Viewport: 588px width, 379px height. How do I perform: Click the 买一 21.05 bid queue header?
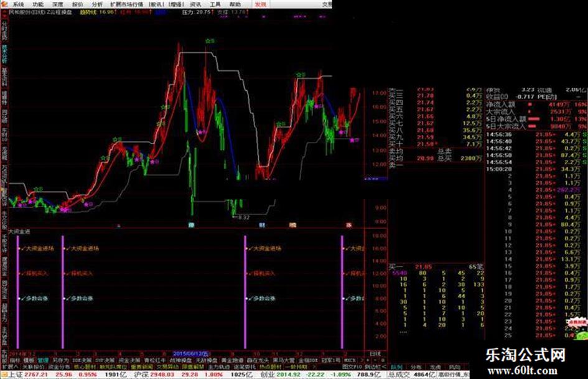click(410, 267)
